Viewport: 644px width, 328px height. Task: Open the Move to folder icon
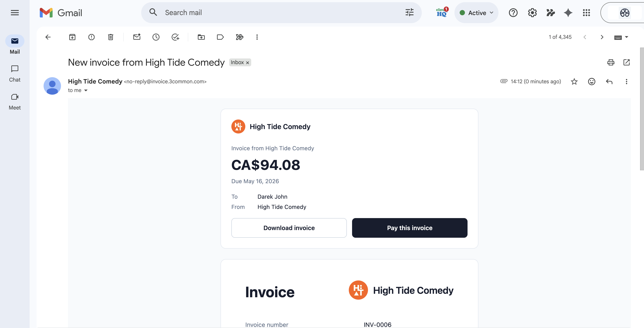[201, 37]
